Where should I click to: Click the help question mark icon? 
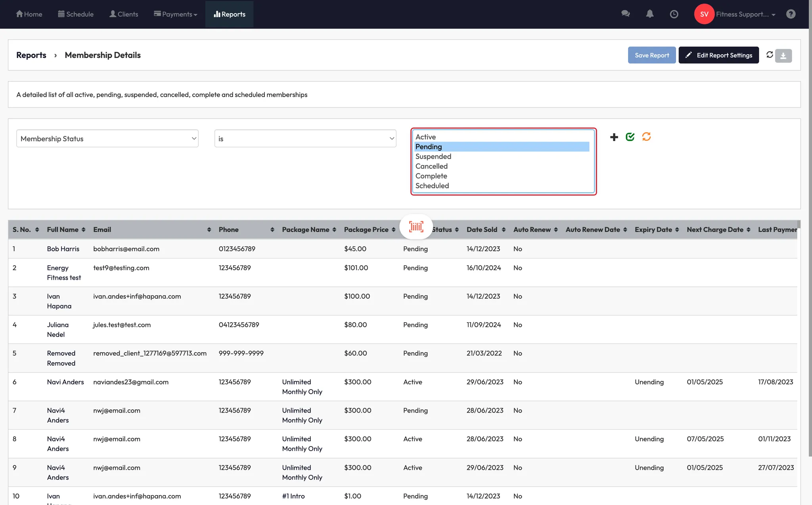(x=791, y=14)
